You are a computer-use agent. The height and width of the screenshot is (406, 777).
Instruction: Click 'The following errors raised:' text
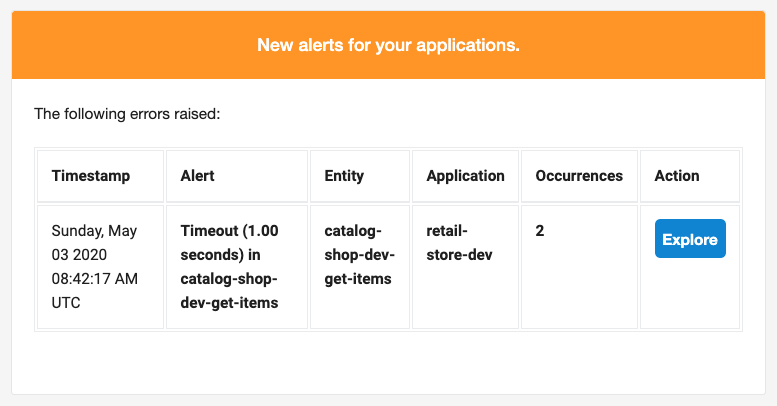(x=127, y=114)
